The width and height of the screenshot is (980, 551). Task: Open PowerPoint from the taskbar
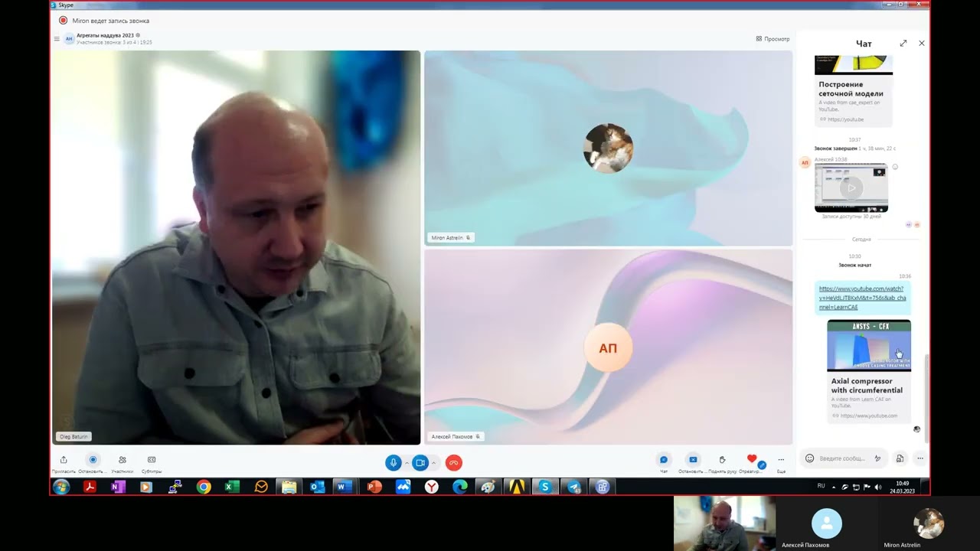[x=374, y=487]
